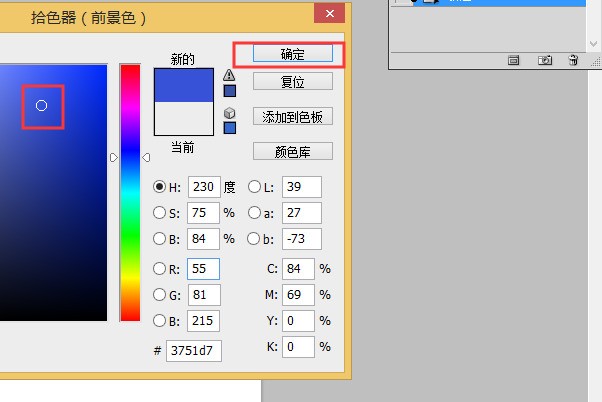Click the web-safe color square below the cube
The width and height of the screenshot is (602, 402).
[x=229, y=128]
